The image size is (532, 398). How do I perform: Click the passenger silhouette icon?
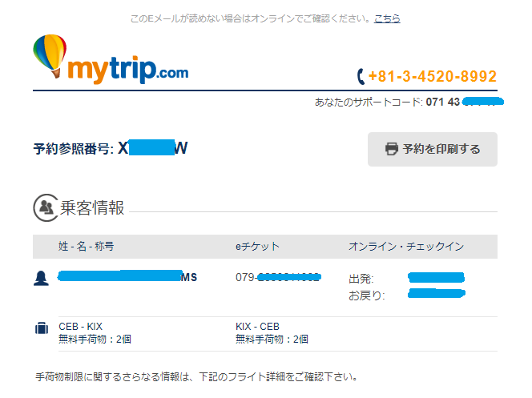pos(41,278)
